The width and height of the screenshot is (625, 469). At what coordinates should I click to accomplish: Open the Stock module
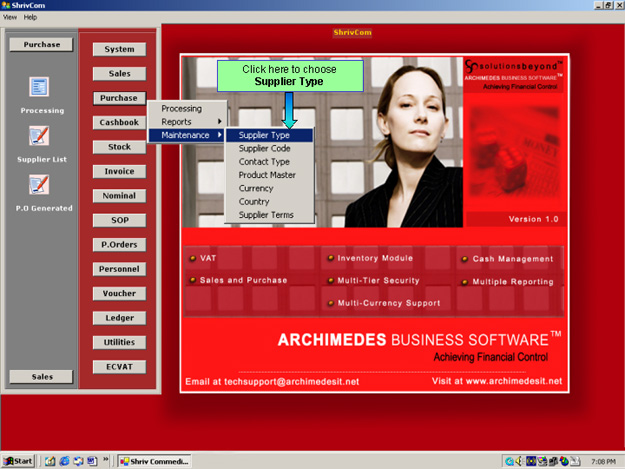coord(119,147)
